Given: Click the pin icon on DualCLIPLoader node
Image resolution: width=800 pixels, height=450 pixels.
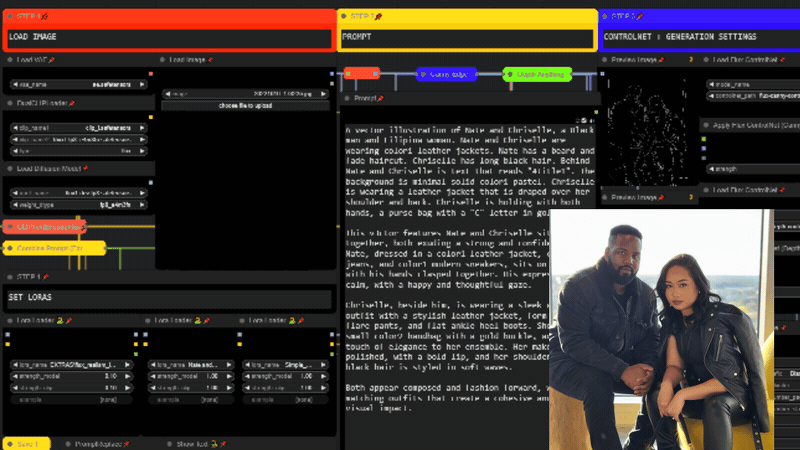Looking at the screenshot, I should (70, 103).
